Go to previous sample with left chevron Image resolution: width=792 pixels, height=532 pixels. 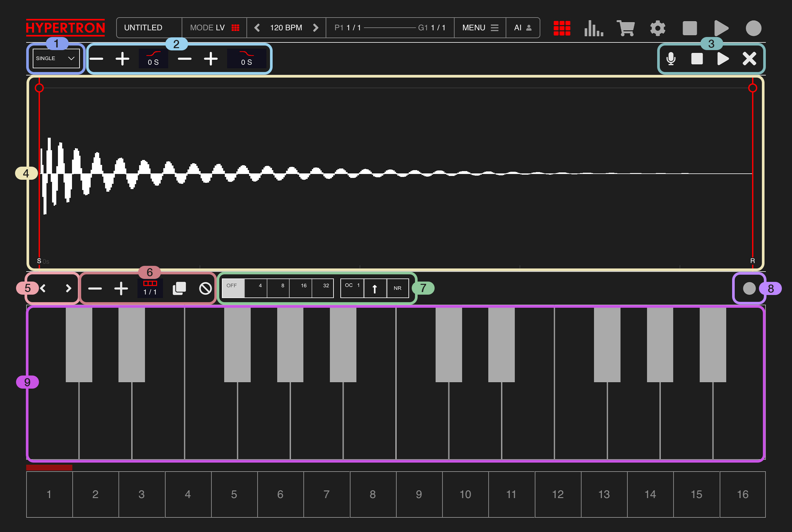click(x=43, y=288)
